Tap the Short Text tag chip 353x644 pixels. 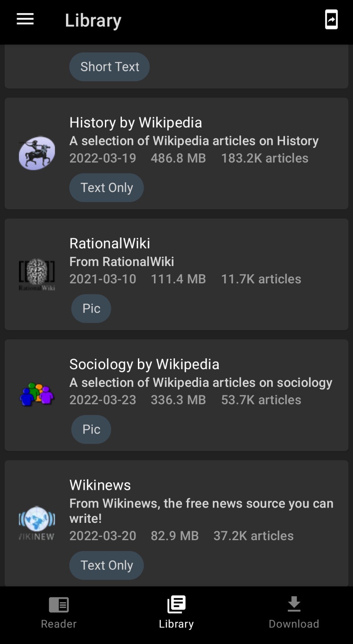[x=109, y=67]
